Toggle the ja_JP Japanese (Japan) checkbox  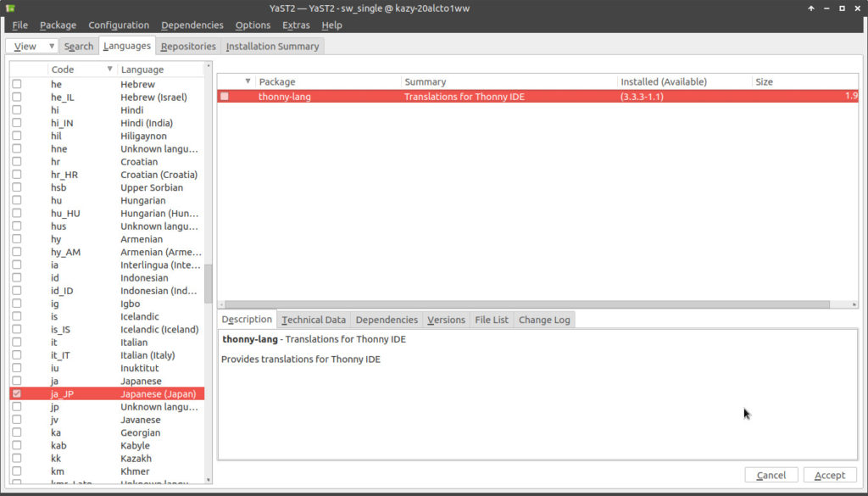(17, 394)
